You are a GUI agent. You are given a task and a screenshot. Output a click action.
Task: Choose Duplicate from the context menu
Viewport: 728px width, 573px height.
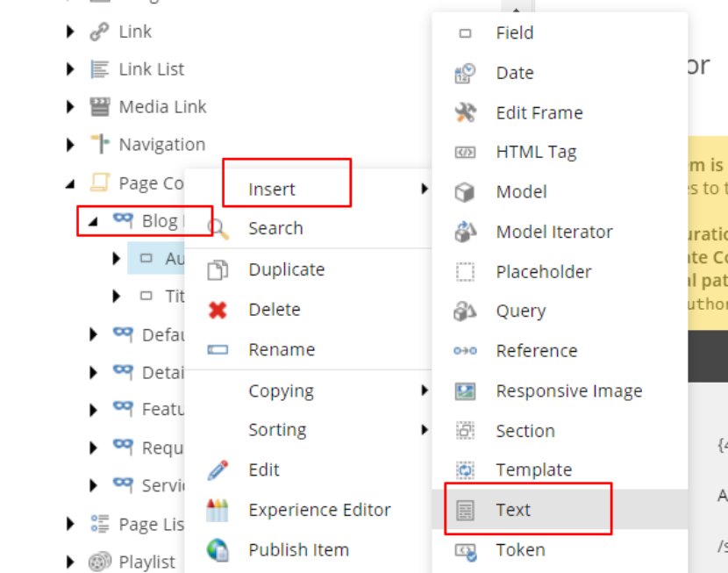coord(308,269)
